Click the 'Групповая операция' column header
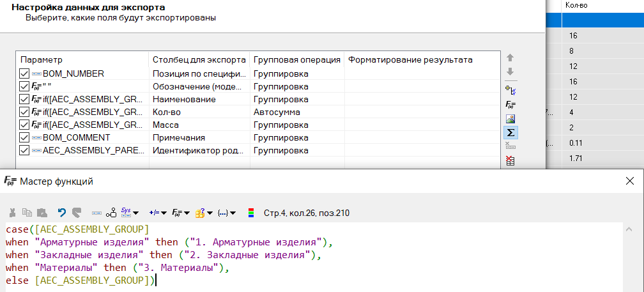Image resolution: width=644 pixels, height=292 pixels. pyautogui.click(x=296, y=60)
